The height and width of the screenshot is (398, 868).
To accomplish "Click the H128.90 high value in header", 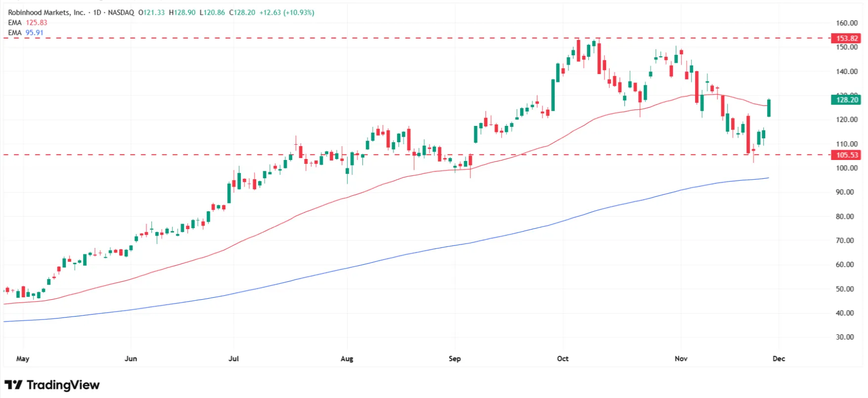I will [182, 12].
